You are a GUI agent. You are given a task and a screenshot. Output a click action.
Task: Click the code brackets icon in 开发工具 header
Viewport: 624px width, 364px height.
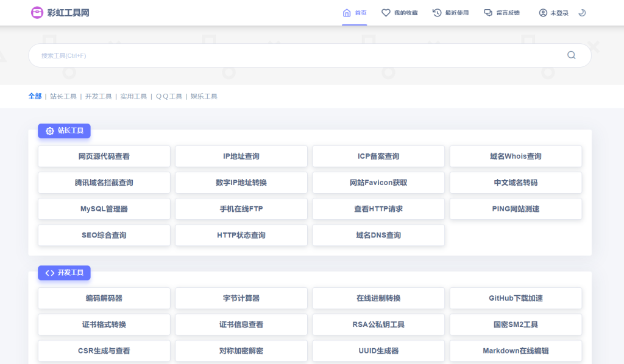point(50,273)
